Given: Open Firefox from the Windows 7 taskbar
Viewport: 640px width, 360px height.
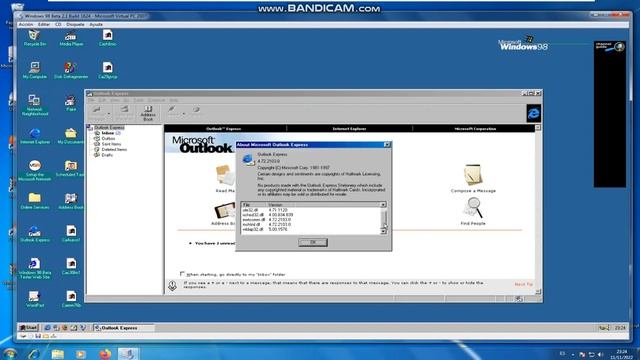Looking at the screenshot, I should click(x=105, y=354).
